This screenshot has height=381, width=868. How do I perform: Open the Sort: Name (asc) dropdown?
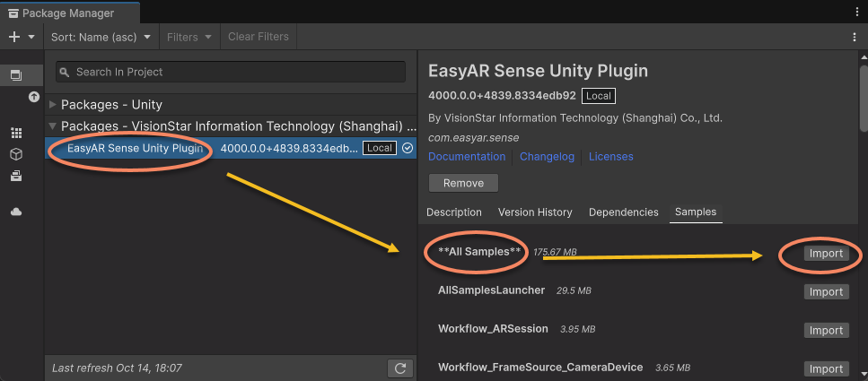point(101,37)
